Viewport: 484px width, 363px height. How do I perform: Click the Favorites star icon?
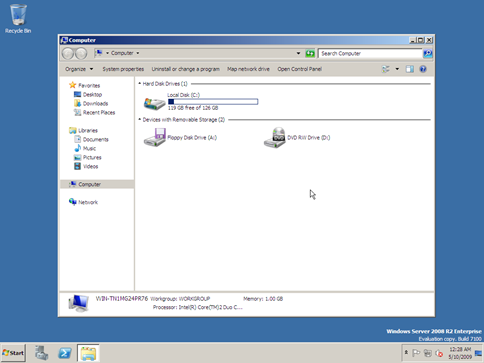coord(72,85)
